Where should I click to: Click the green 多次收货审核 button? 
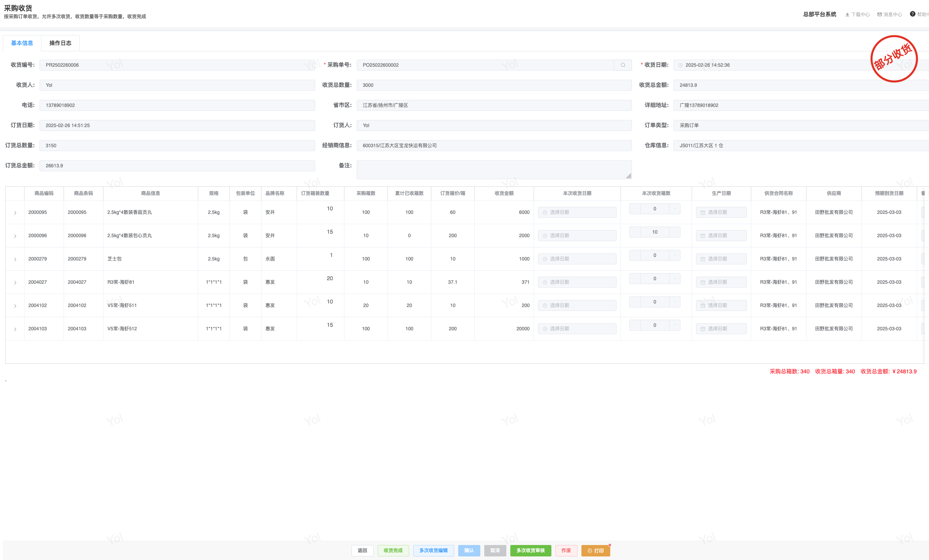530,551
